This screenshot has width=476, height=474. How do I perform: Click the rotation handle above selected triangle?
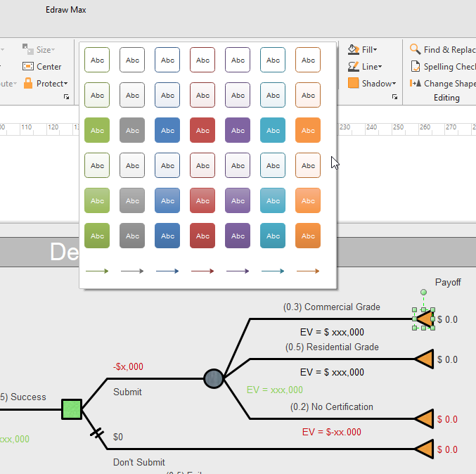423,292
